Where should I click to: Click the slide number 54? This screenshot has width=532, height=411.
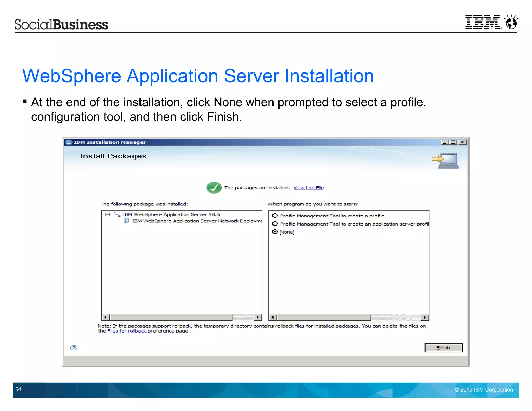coord(18,389)
